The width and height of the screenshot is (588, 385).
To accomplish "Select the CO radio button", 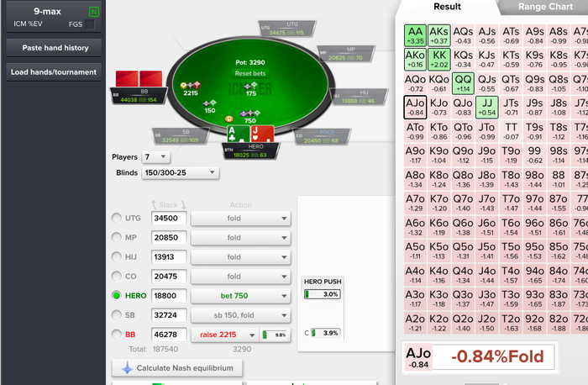I will [117, 277].
